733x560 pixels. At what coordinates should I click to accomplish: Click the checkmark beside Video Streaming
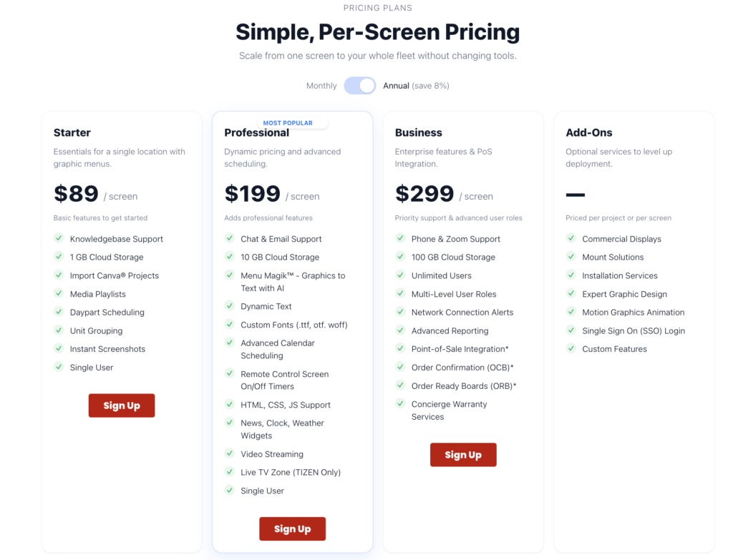pos(230,454)
